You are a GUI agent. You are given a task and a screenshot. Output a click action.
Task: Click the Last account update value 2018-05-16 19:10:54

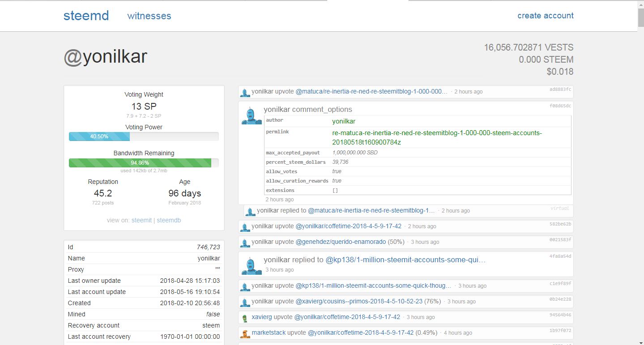(190, 292)
